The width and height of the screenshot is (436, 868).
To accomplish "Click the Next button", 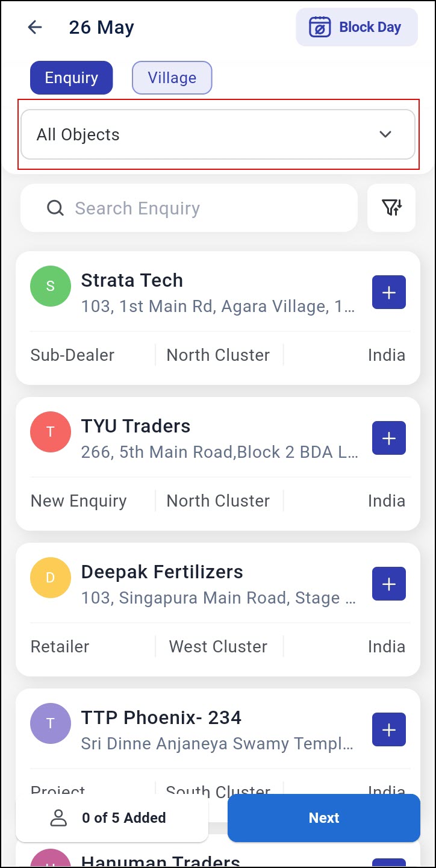I will [324, 818].
